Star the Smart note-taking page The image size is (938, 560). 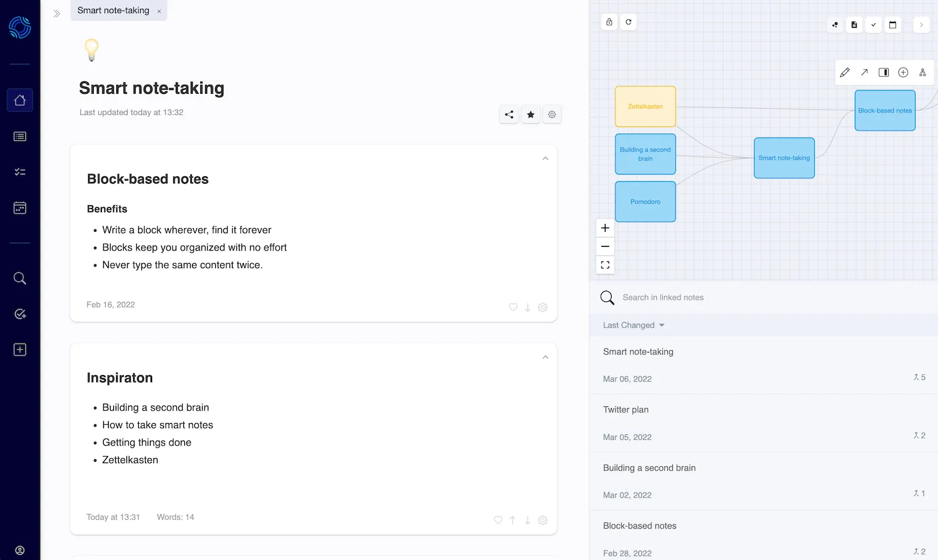(530, 114)
